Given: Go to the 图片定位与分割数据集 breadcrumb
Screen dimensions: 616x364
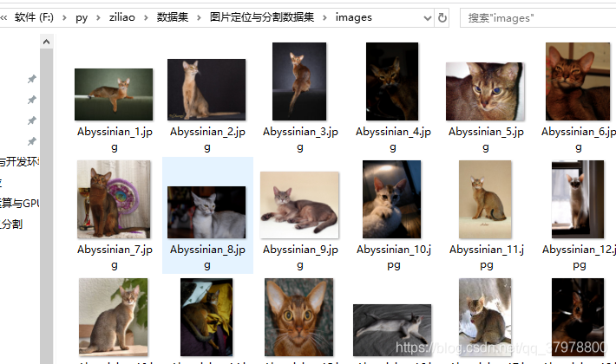Looking at the screenshot, I should click(262, 17).
